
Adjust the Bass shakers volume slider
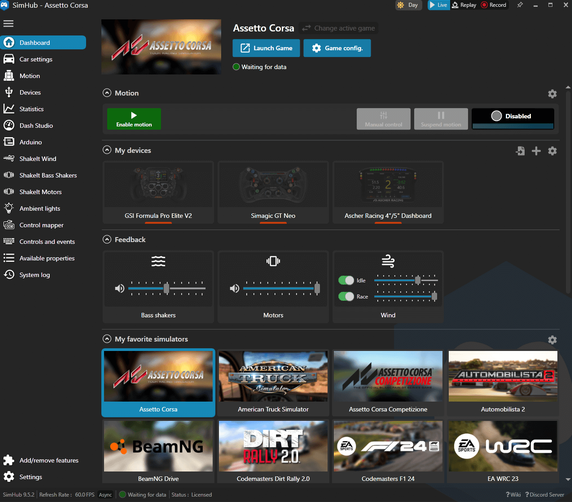coord(167,288)
